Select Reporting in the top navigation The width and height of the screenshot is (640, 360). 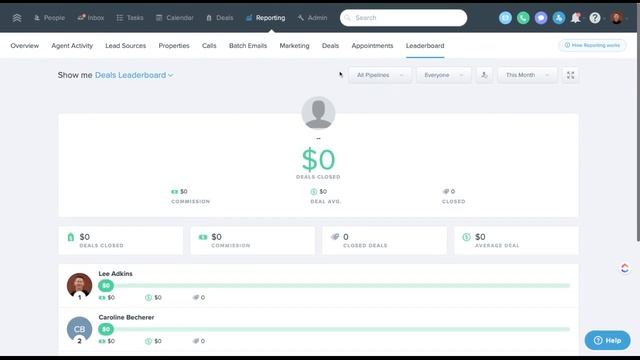click(265, 18)
